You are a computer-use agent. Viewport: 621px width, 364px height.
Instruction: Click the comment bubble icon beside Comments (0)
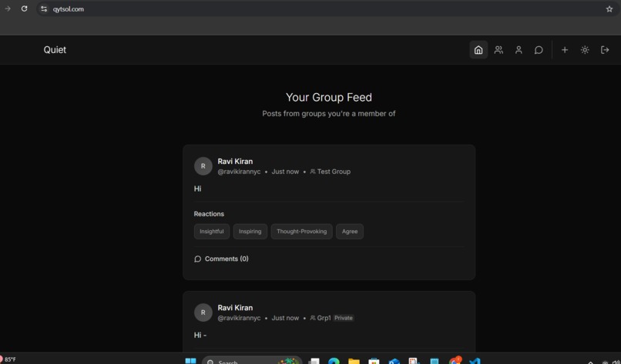198,259
